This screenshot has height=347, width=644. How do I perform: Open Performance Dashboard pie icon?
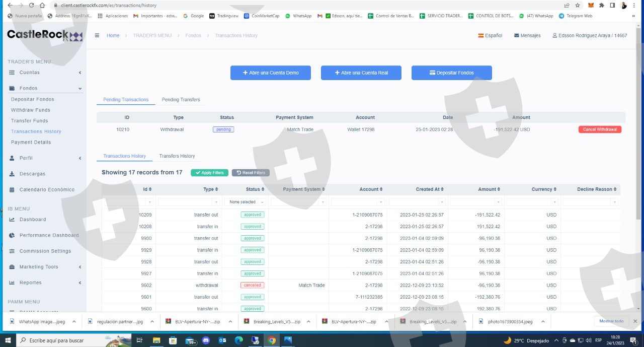pyautogui.click(x=12, y=235)
